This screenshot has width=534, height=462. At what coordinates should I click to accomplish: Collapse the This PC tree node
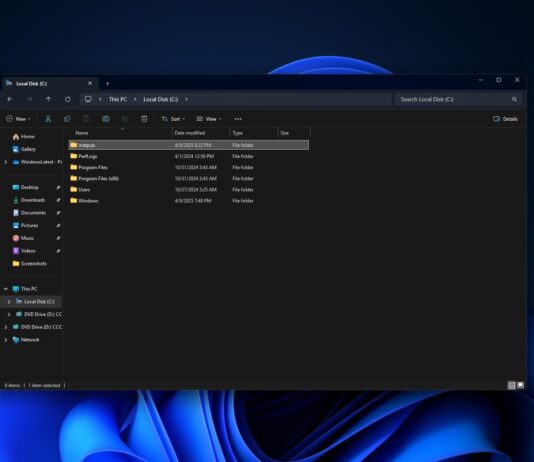(5, 289)
